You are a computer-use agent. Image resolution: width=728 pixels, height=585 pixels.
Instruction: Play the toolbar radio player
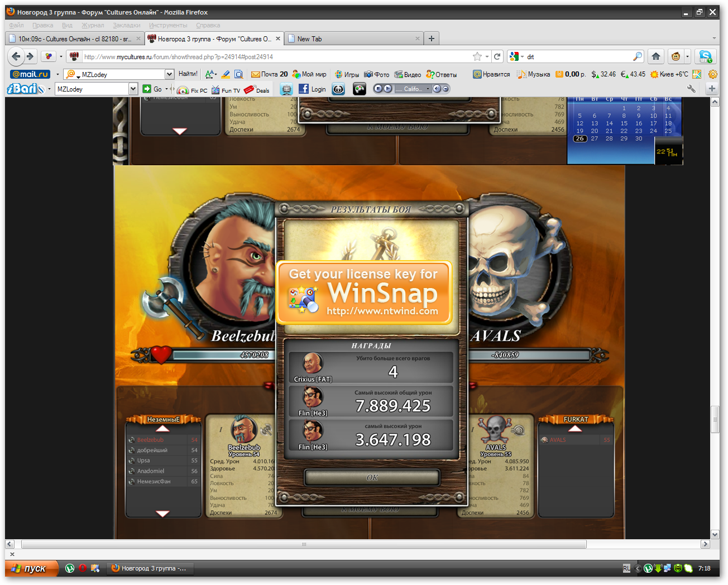387,89
